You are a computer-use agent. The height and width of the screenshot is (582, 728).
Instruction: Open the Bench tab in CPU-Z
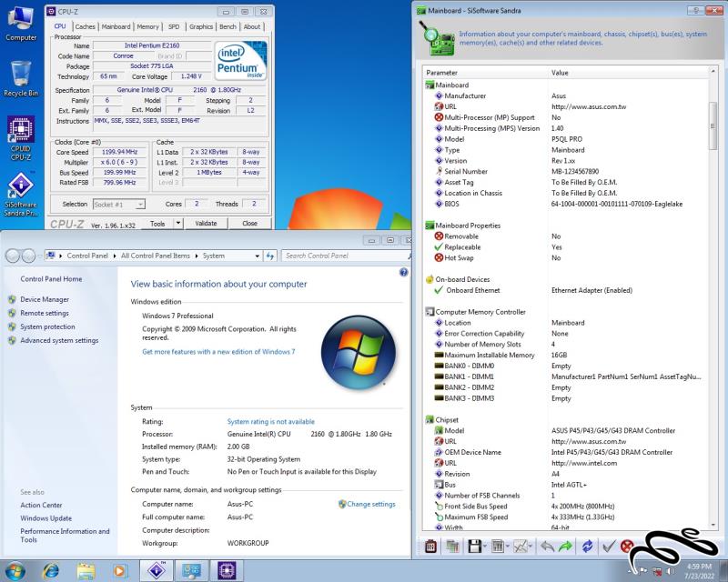pyautogui.click(x=227, y=26)
